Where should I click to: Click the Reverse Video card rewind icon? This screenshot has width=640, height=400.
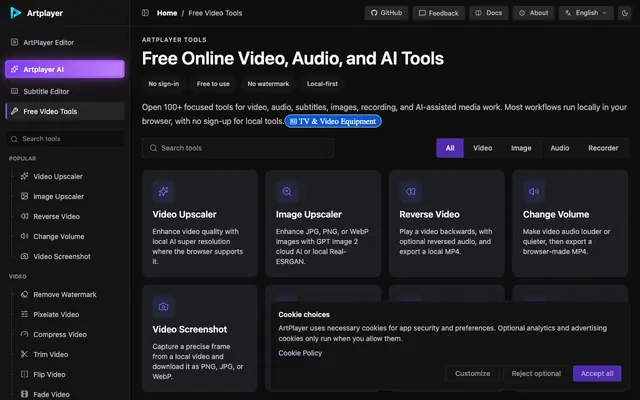point(411,191)
